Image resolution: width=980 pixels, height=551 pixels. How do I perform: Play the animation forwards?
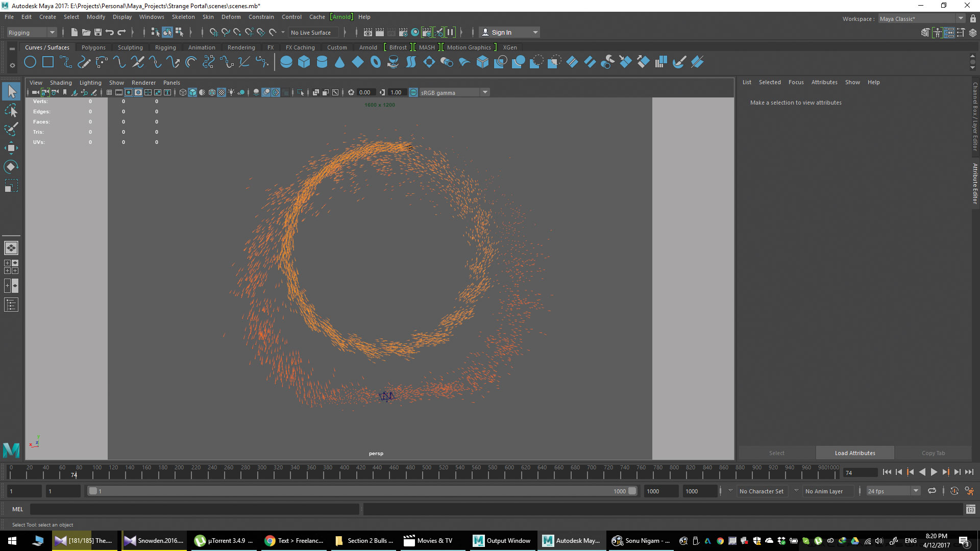(934, 472)
